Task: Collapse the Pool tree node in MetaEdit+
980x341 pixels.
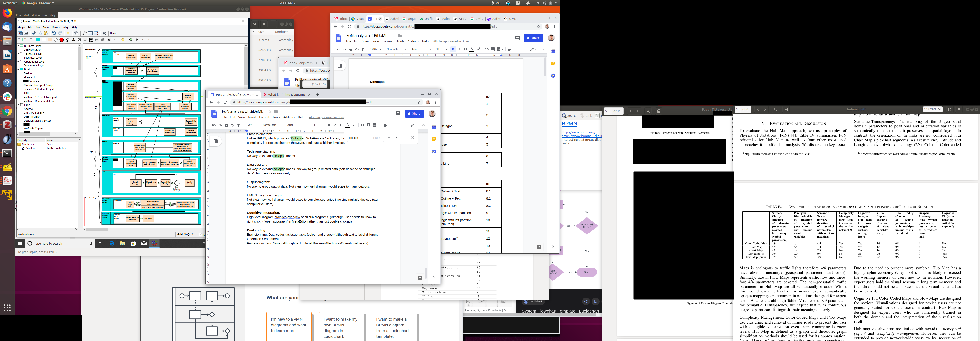Action: click(x=18, y=70)
